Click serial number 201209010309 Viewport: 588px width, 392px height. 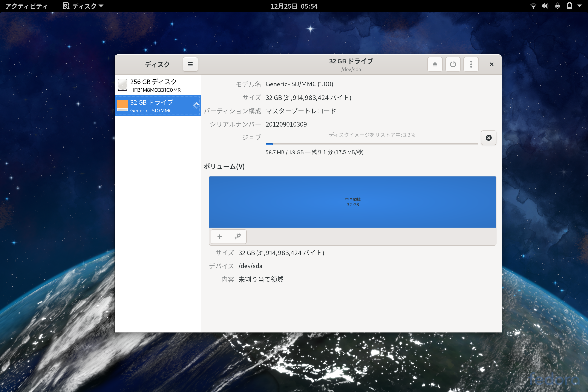pyautogui.click(x=286, y=124)
